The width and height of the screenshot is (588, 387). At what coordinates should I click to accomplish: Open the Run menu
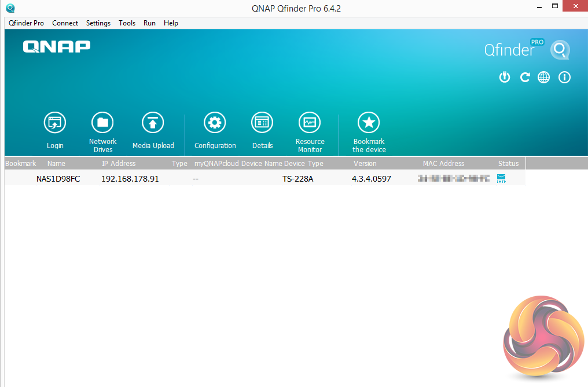coord(149,23)
